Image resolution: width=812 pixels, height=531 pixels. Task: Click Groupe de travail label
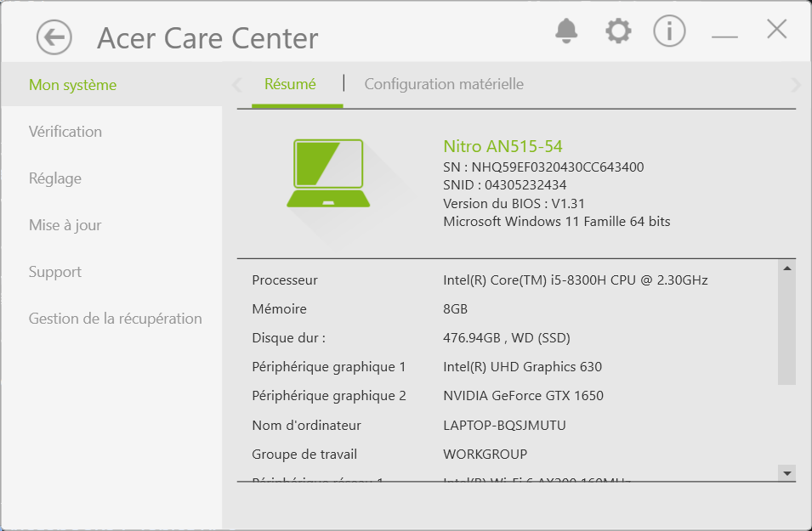[x=304, y=455]
